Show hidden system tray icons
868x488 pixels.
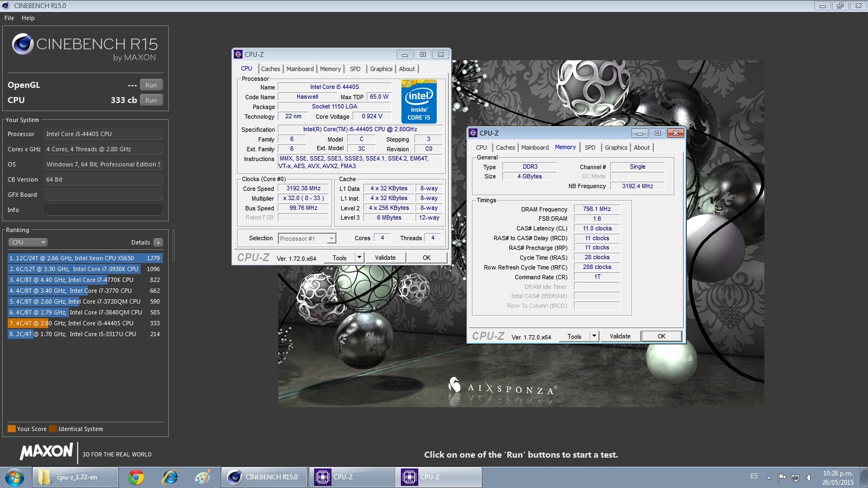tap(769, 478)
